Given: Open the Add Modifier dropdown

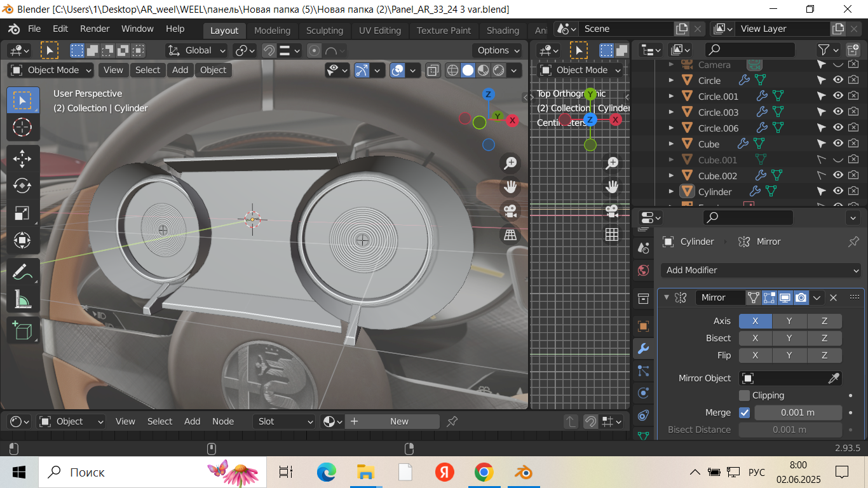Looking at the screenshot, I should click(761, 270).
